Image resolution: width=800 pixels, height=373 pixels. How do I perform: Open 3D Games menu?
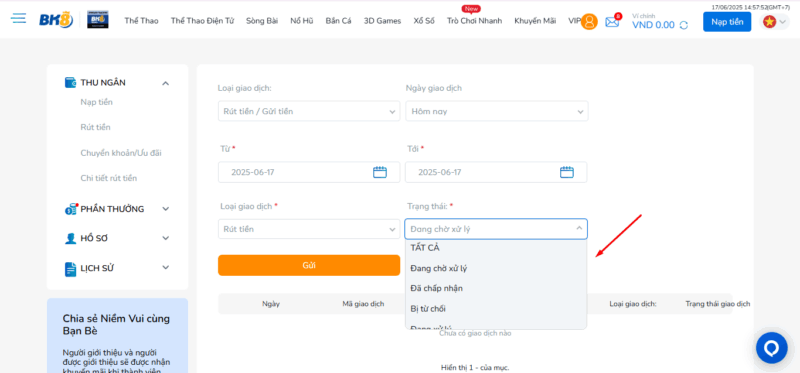[x=382, y=21]
